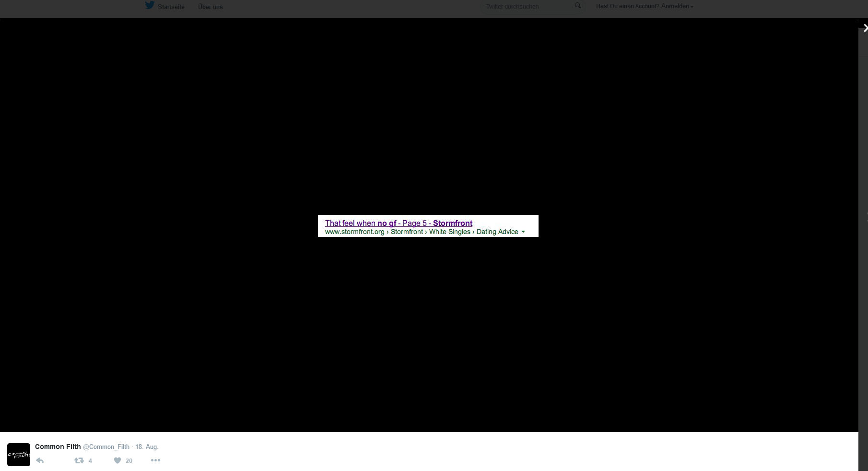Open the three-dot more options menu
868x471 pixels.
tap(155, 460)
